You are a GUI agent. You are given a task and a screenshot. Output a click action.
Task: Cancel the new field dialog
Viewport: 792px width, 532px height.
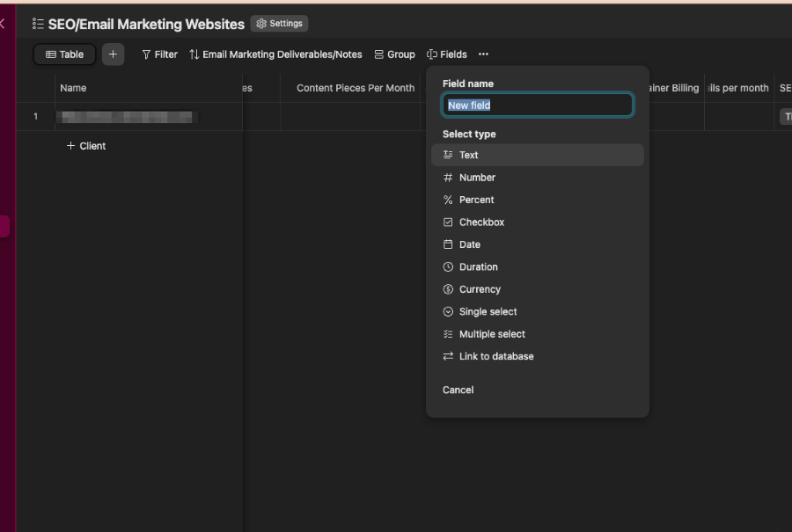[458, 390]
